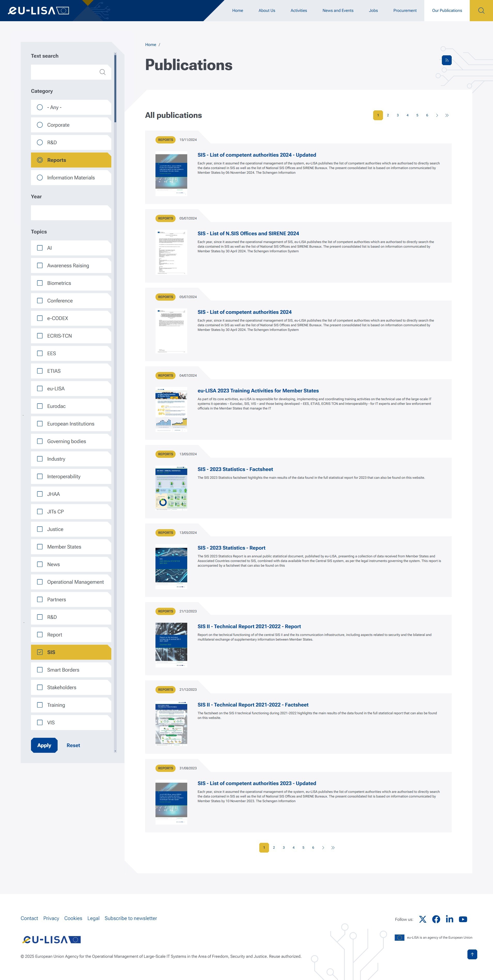Click the Year filter field
This screenshot has height=980, width=493.
[71, 213]
